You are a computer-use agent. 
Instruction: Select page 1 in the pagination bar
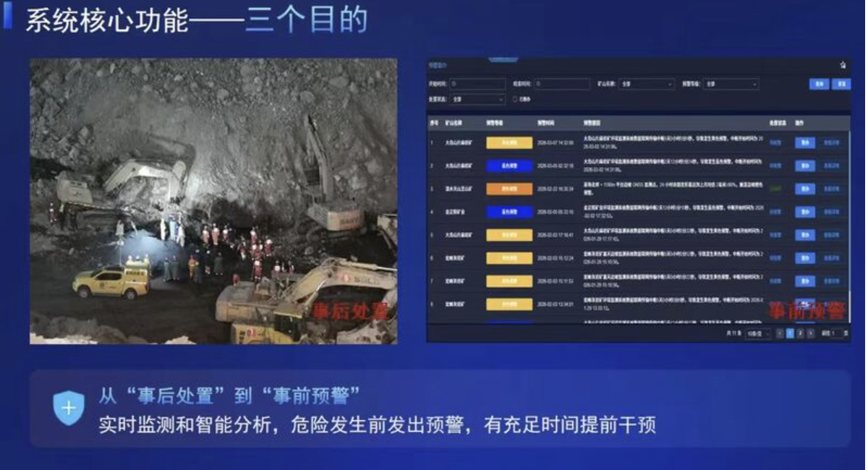[790, 333]
